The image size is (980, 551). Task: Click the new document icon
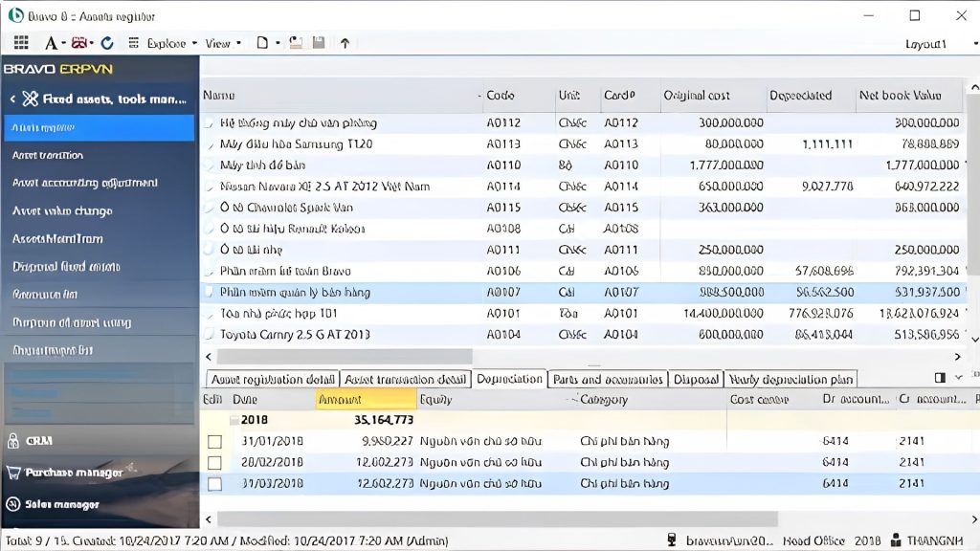262,43
